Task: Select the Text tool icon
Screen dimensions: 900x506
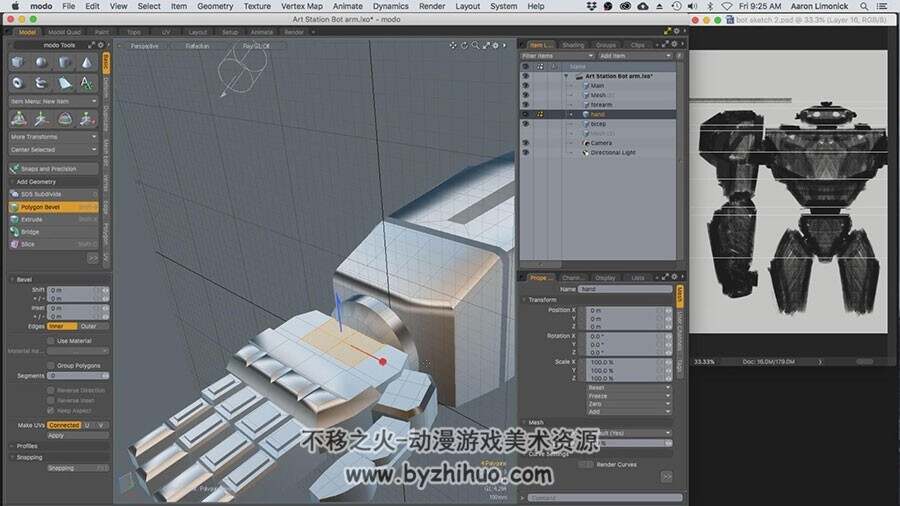Action: [x=86, y=83]
